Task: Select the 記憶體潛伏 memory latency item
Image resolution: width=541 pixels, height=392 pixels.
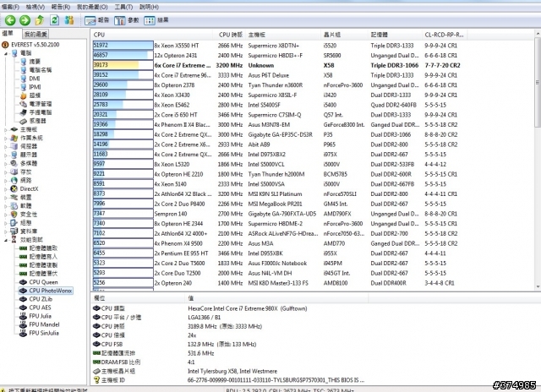Action: tap(43, 274)
